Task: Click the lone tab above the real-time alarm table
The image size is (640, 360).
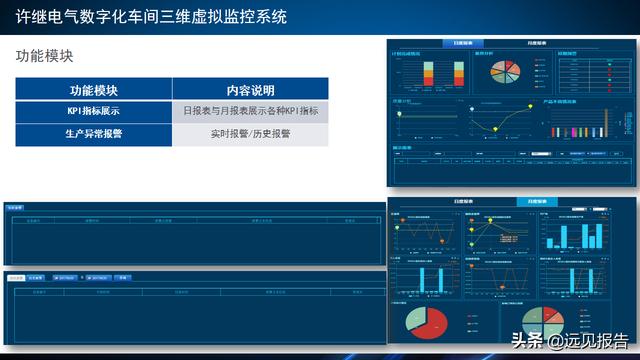Action: click(15, 208)
